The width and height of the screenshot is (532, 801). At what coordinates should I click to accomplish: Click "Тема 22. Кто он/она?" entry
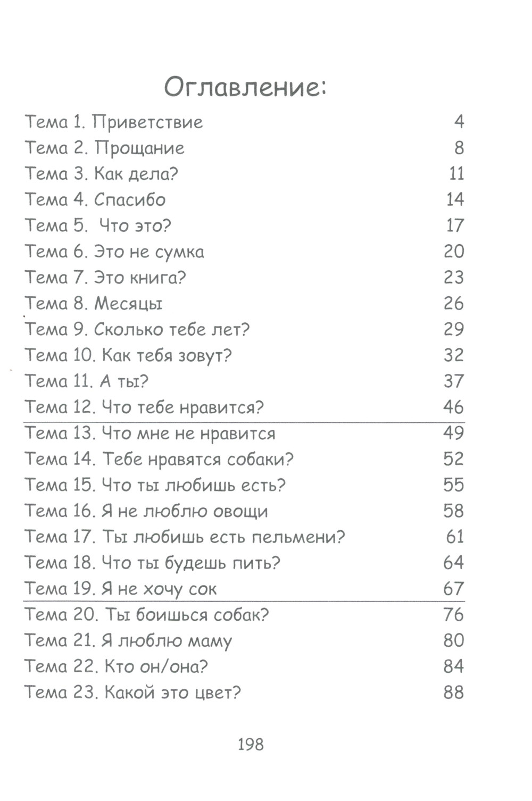[x=116, y=666]
